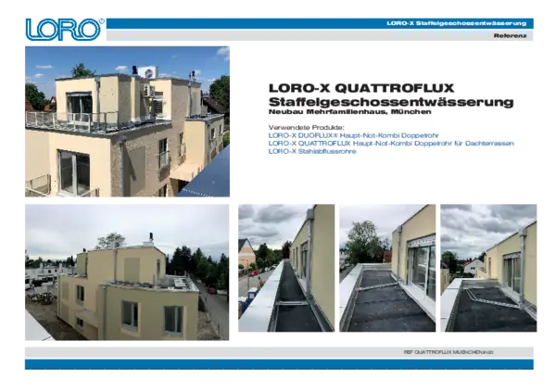Click footer text 'REF QUATTROFLUX MUENCHEN'
The image size is (556, 392).
pos(449,352)
